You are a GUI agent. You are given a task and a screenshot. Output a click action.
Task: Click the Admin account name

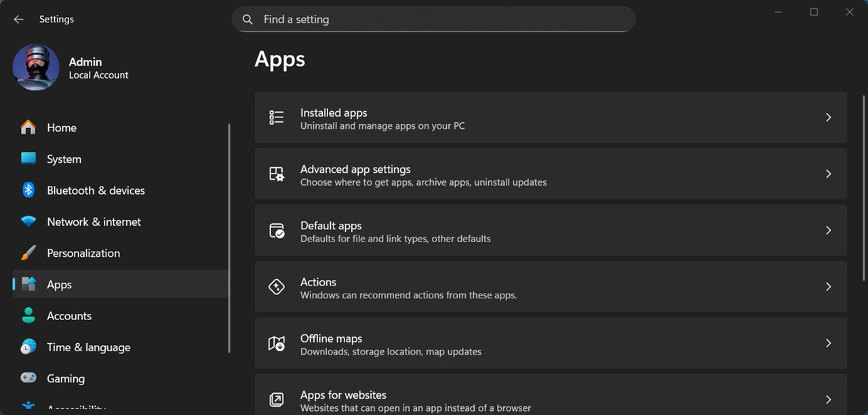click(85, 62)
